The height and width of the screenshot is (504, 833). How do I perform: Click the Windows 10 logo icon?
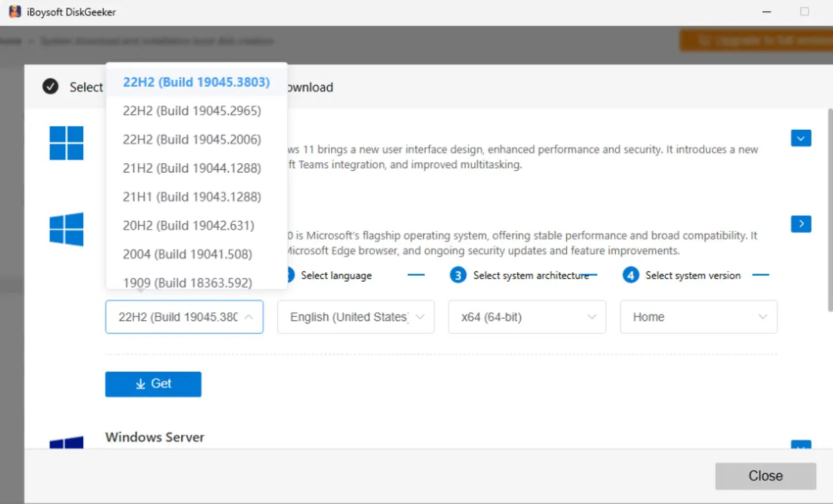tap(66, 229)
